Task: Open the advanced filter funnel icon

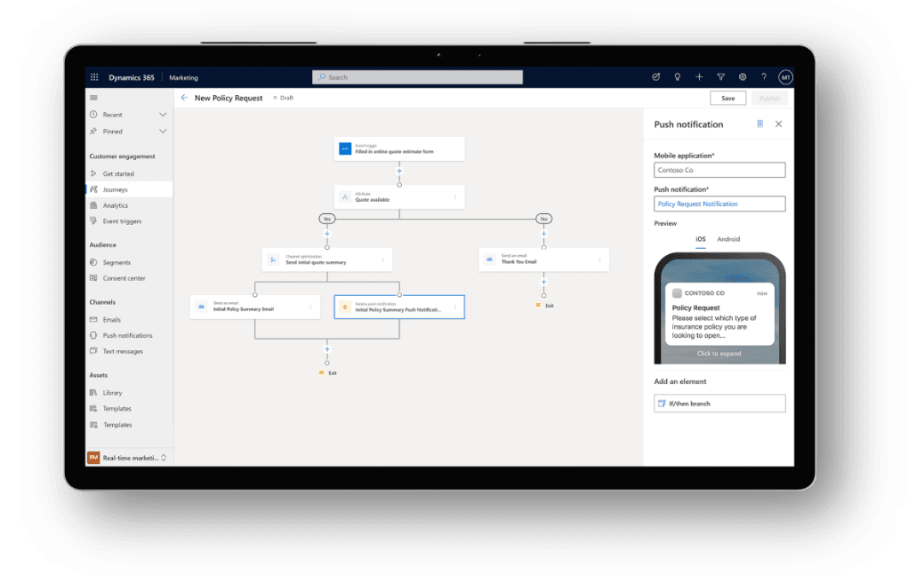Action: 720,77
